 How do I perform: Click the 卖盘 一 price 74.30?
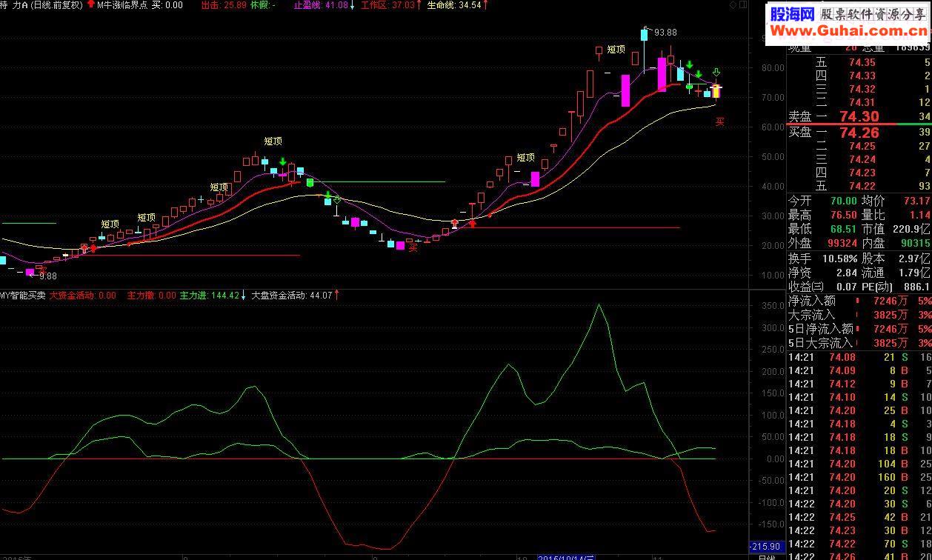[859, 116]
